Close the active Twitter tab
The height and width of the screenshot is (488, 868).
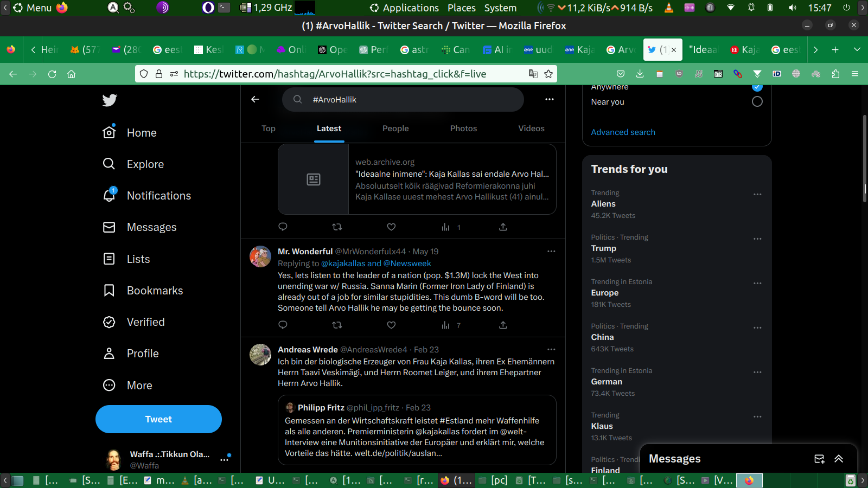[674, 50]
